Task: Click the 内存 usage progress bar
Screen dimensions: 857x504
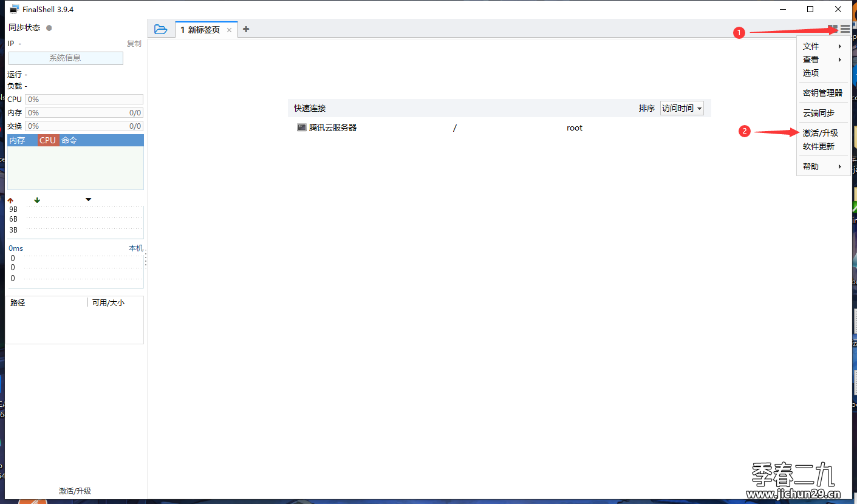Action: (x=84, y=112)
